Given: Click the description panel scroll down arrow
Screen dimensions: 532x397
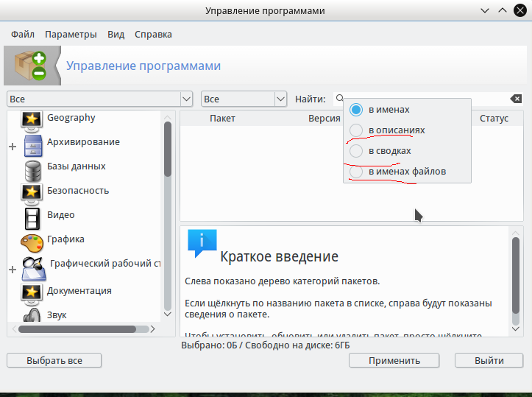Looking at the screenshot, I should click(x=516, y=329).
